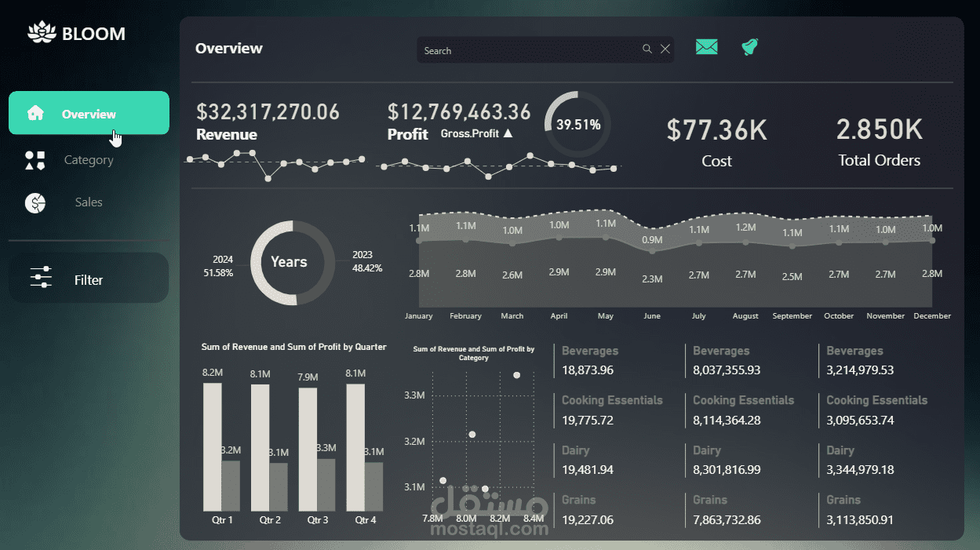This screenshot has height=550, width=980.
Task: Open the Sales navigation item
Action: coord(89,202)
